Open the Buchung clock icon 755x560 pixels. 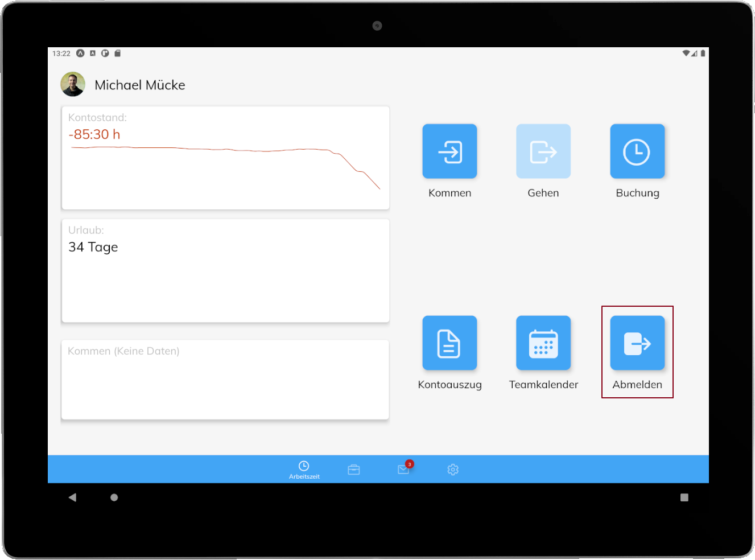point(637,151)
